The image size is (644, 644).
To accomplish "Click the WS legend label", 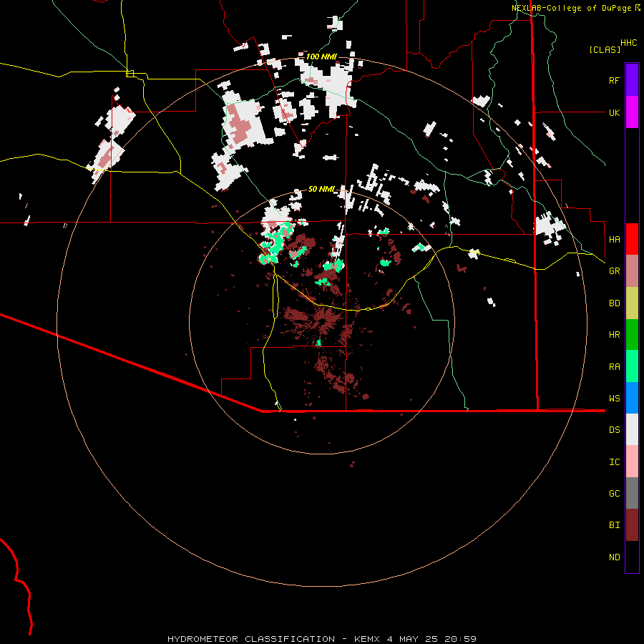I will pos(614,399).
